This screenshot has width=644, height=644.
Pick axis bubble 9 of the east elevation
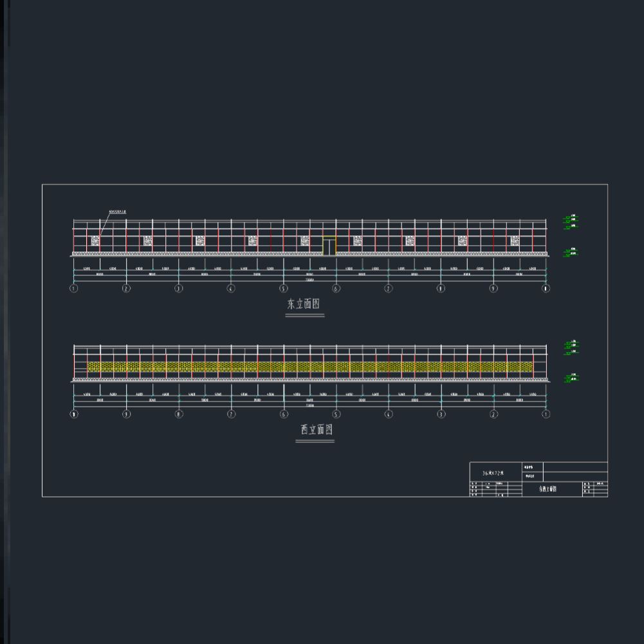tap(493, 288)
